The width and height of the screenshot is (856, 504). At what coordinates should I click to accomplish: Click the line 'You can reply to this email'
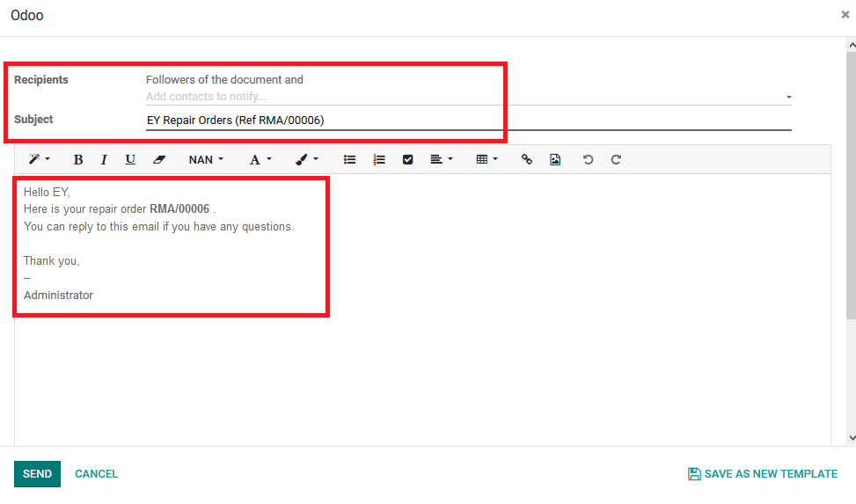(159, 227)
